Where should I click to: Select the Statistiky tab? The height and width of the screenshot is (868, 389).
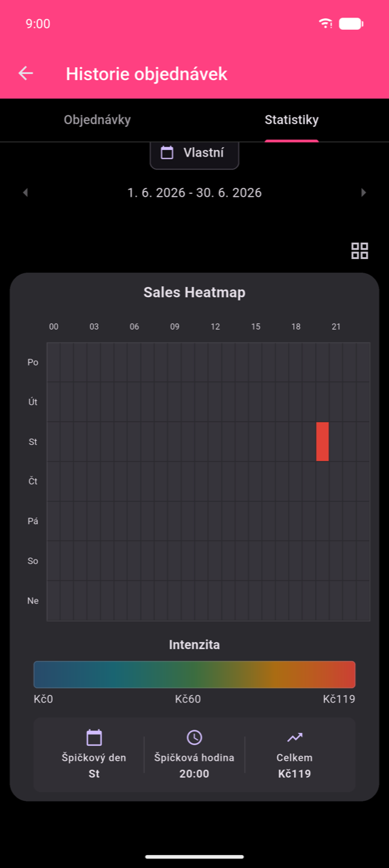pos(291,120)
